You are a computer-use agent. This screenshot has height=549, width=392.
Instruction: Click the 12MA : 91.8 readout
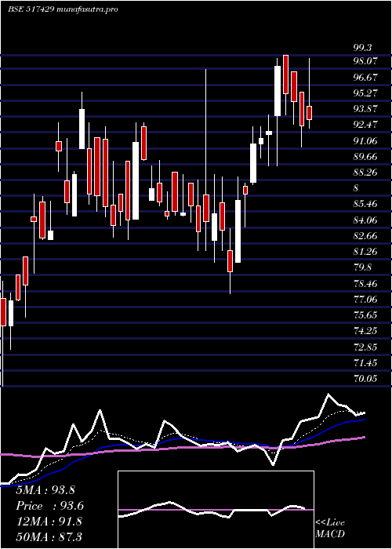(x=49, y=522)
